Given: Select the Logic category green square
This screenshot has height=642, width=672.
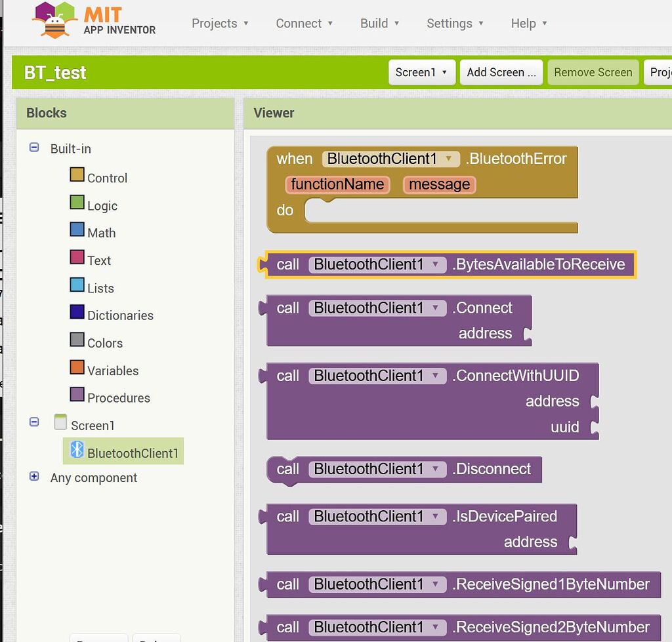Looking at the screenshot, I should 77,203.
